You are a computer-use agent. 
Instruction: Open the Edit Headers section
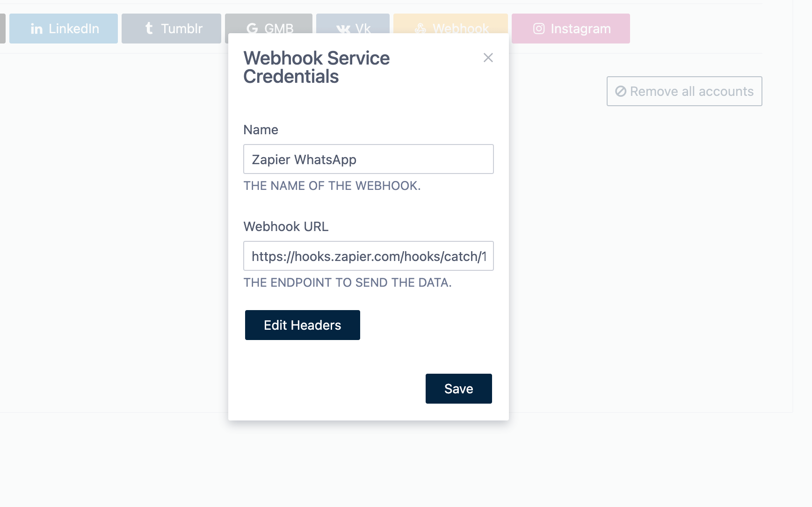coord(303,325)
